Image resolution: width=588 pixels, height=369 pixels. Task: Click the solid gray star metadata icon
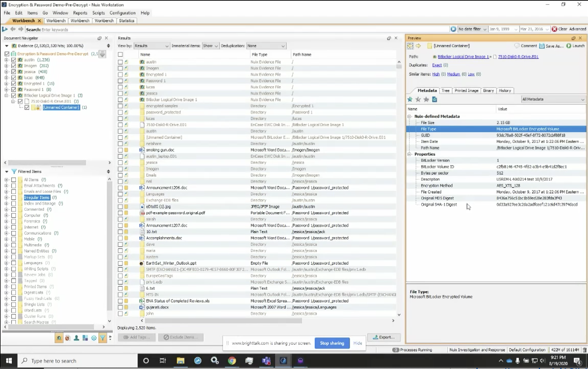(x=426, y=100)
